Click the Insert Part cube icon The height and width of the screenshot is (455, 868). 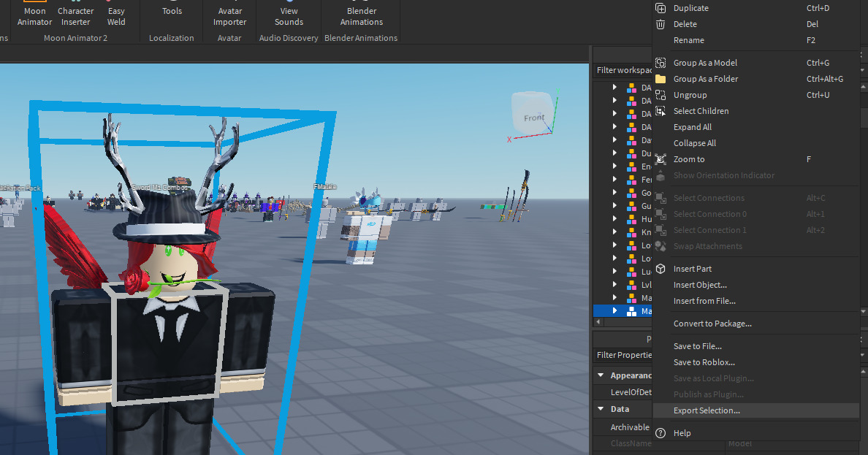(x=660, y=269)
